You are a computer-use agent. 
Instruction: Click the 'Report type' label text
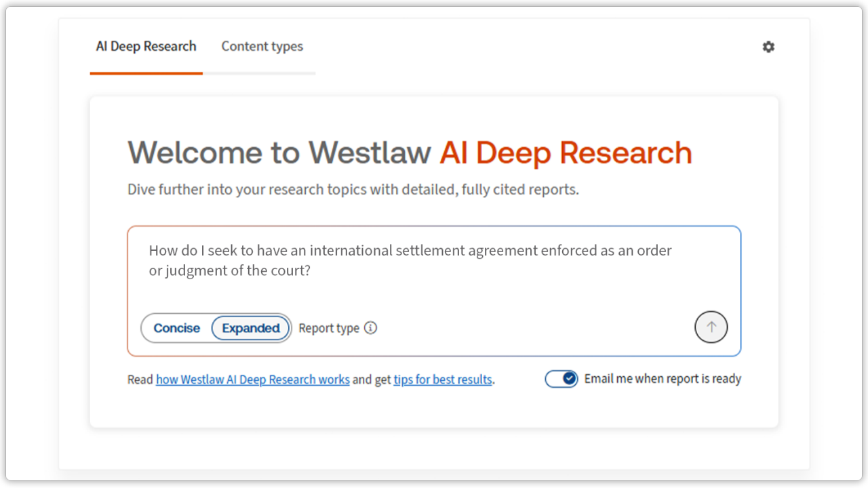click(x=329, y=328)
